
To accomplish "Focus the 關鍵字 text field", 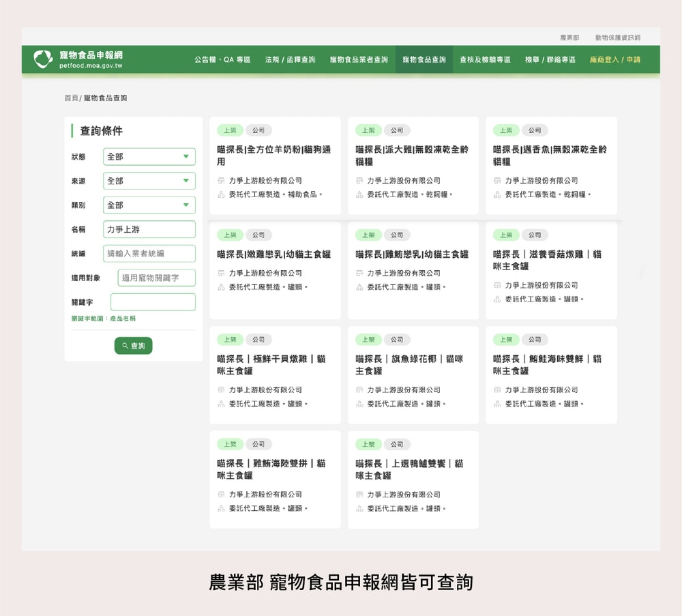I will (x=153, y=302).
